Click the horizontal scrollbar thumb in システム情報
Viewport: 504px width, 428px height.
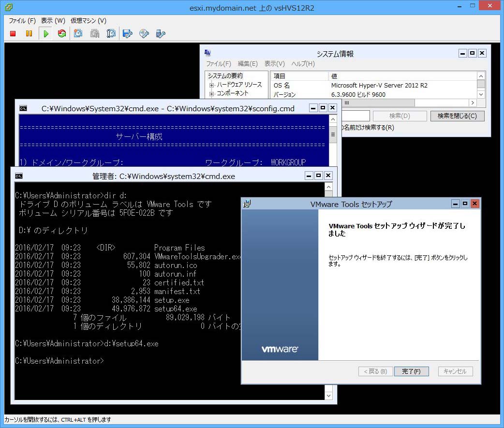[x=378, y=103]
